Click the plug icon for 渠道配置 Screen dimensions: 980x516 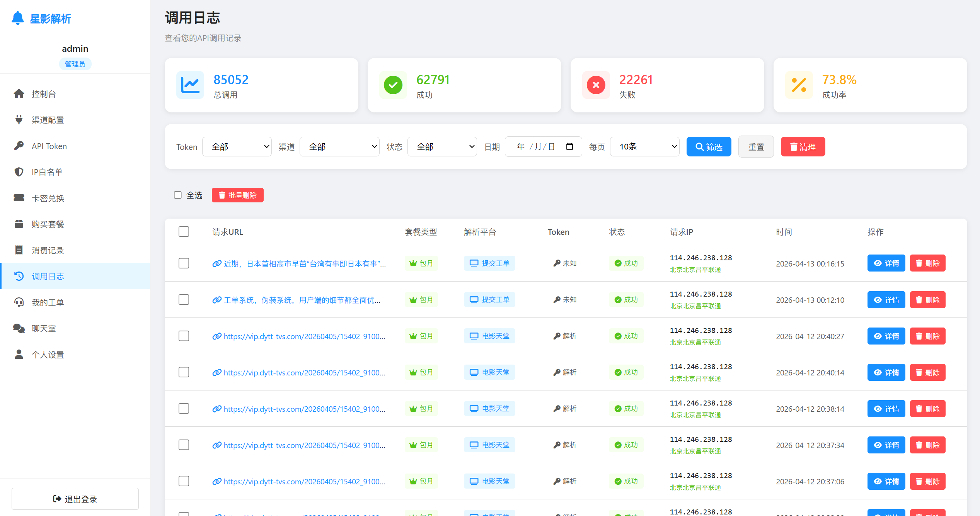point(19,120)
